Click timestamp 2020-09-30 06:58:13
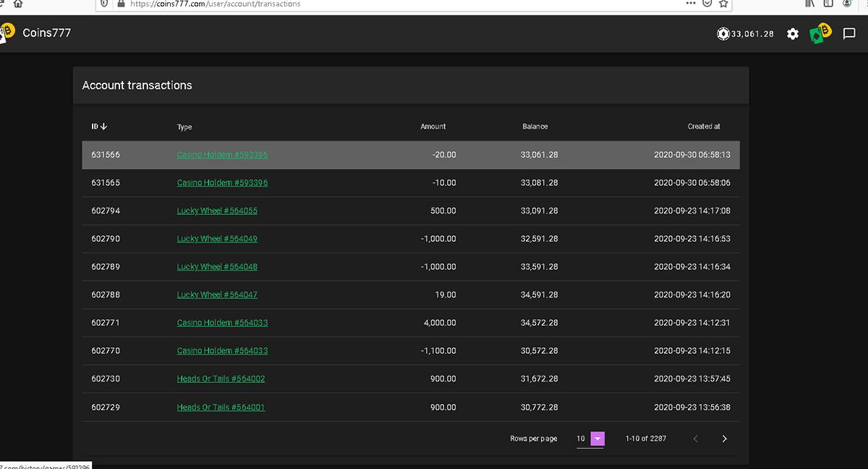Image resolution: width=868 pixels, height=469 pixels. [692, 155]
